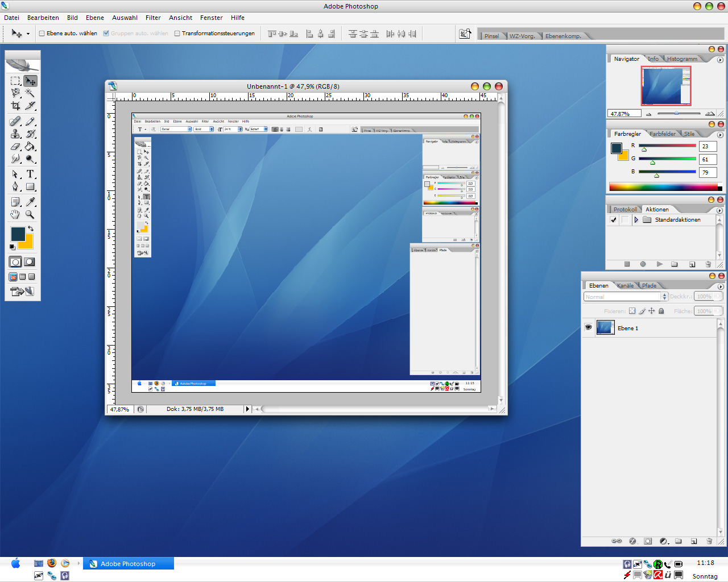Screen dimensions: 728x582
Task: Create new layer in Ebenen panel
Action: [694, 541]
